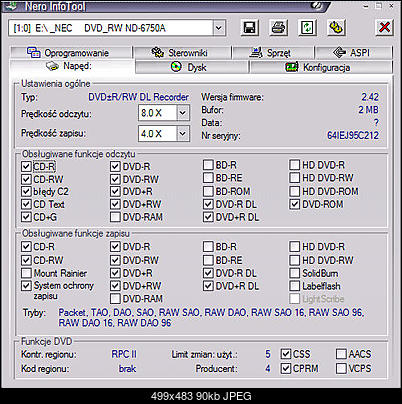Switch to the Oprogramowanie tab
The height and width of the screenshot is (404, 402).
click(x=71, y=53)
